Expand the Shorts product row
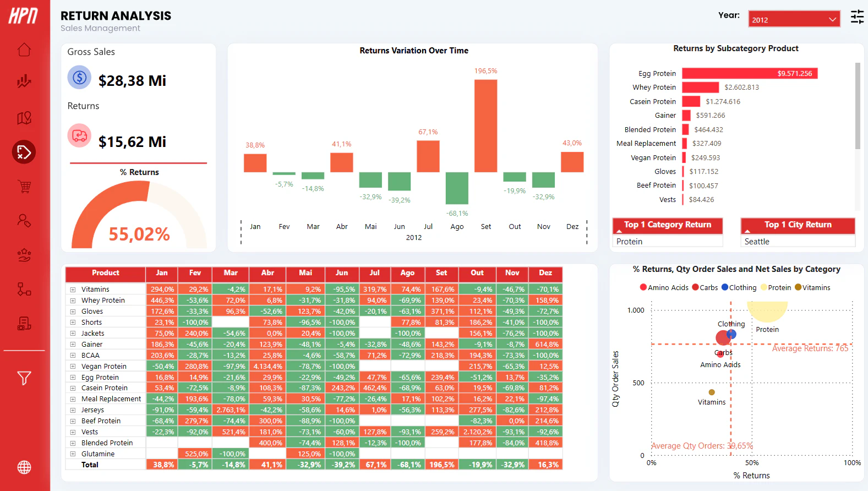Screen dimensions: 868x491 tap(72, 323)
